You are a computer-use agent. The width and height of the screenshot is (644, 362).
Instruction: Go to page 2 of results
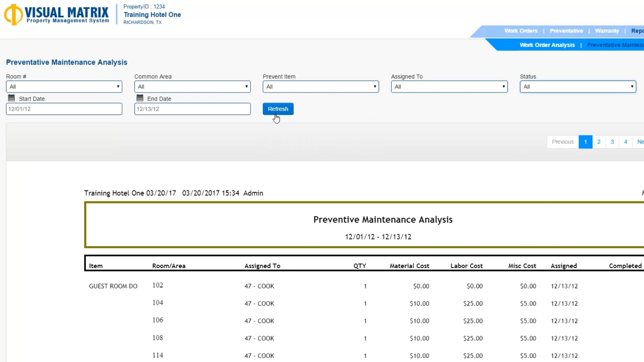[599, 142]
